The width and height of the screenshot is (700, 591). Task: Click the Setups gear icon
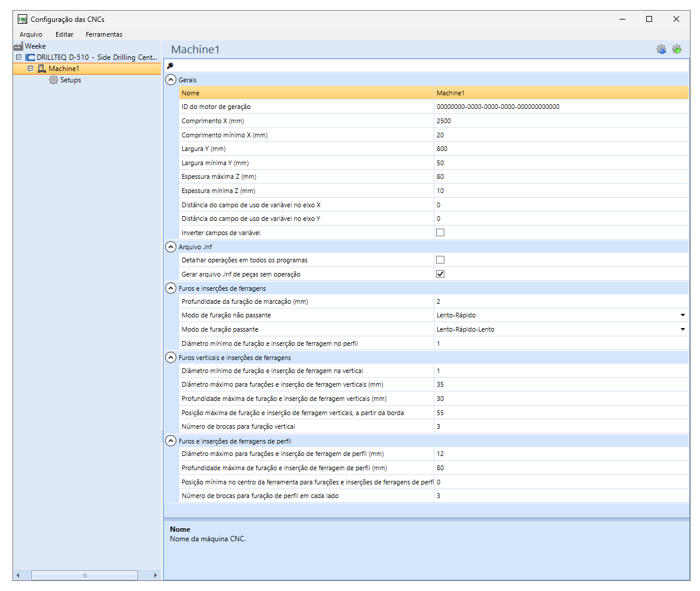pyautogui.click(x=54, y=80)
